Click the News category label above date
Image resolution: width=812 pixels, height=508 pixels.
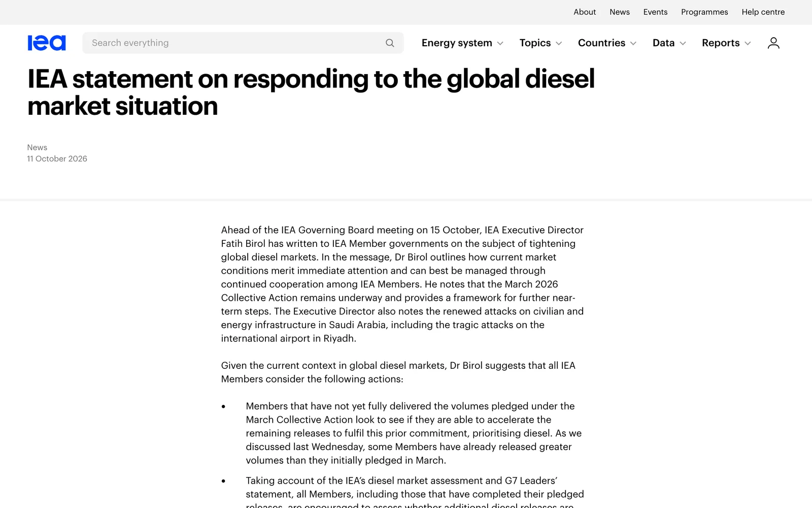pyautogui.click(x=37, y=147)
